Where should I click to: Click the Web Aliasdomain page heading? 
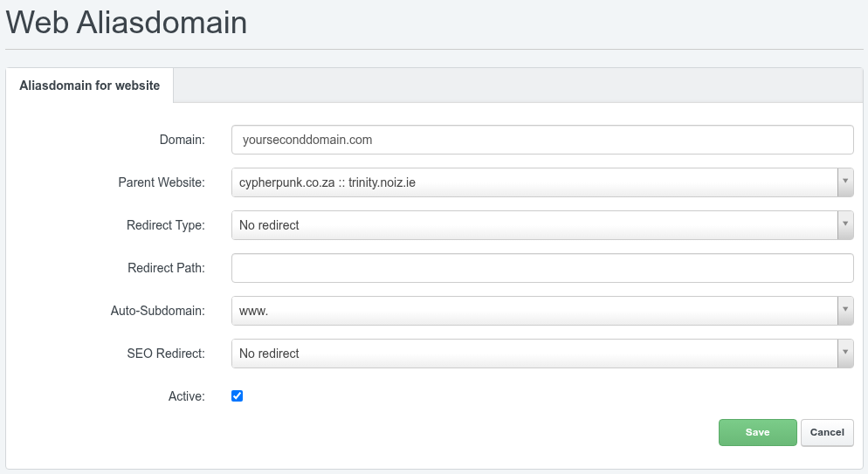coord(127,23)
